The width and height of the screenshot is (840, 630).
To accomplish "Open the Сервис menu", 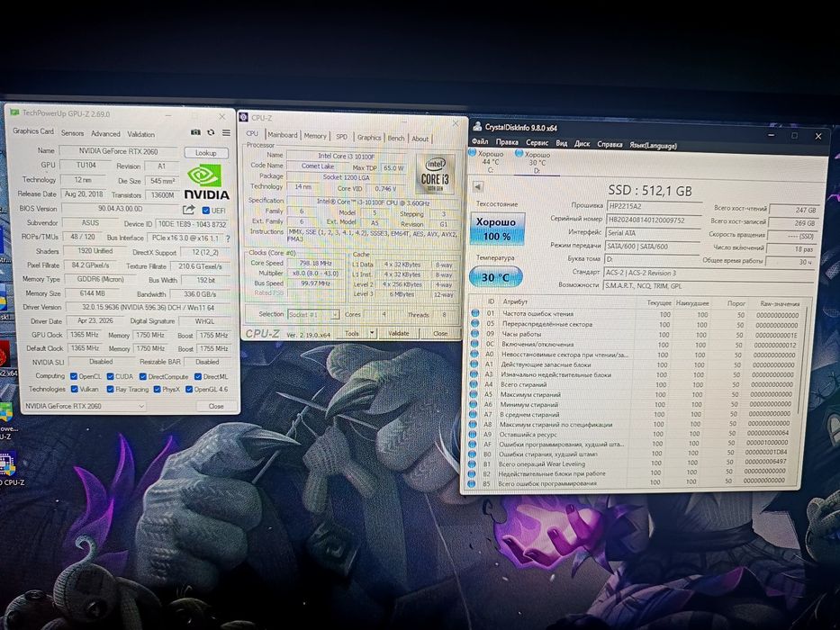I will point(537,142).
